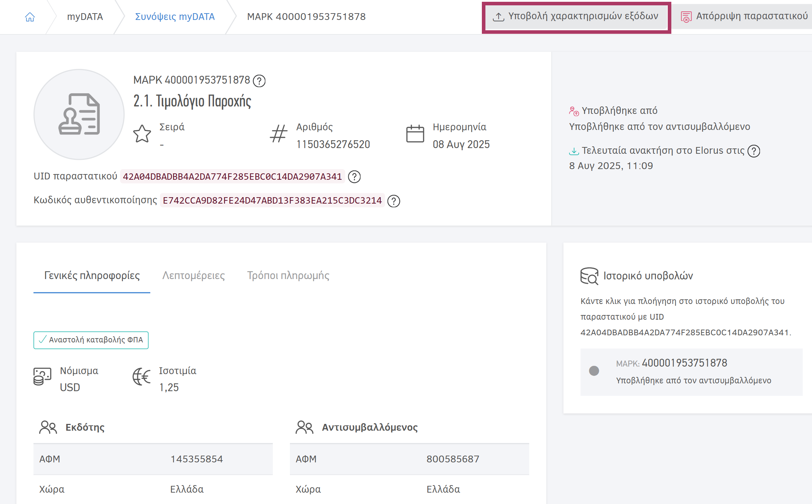
Task: Switch to Γενικές πληροφορίες tab
Action: (92, 275)
